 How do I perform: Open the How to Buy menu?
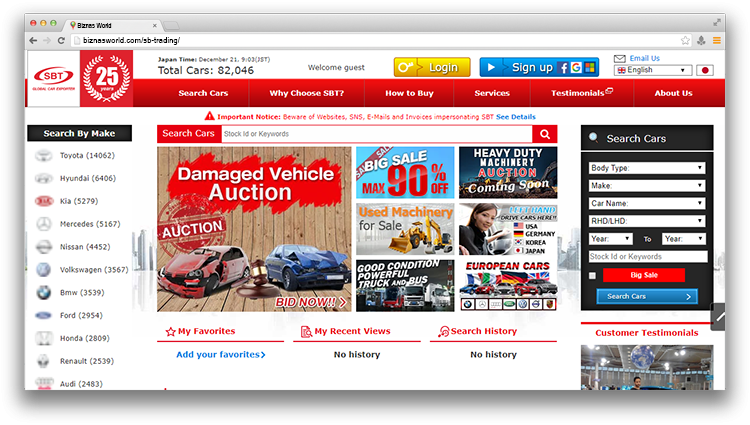pyautogui.click(x=409, y=93)
